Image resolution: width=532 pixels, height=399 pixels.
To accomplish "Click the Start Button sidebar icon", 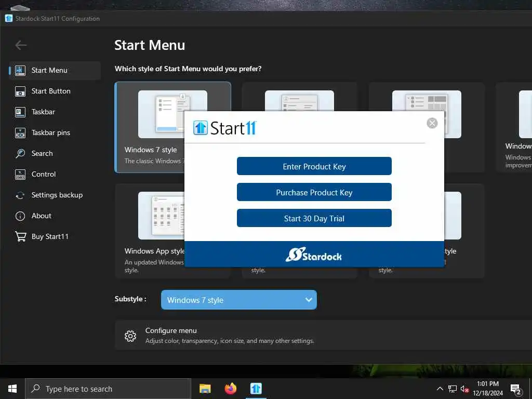I will [20, 91].
